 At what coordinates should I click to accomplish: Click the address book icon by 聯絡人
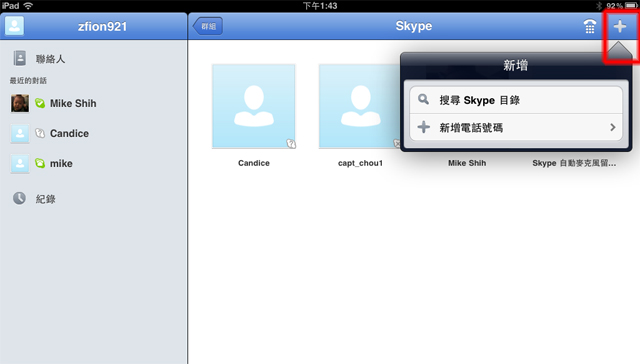(x=19, y=58)
